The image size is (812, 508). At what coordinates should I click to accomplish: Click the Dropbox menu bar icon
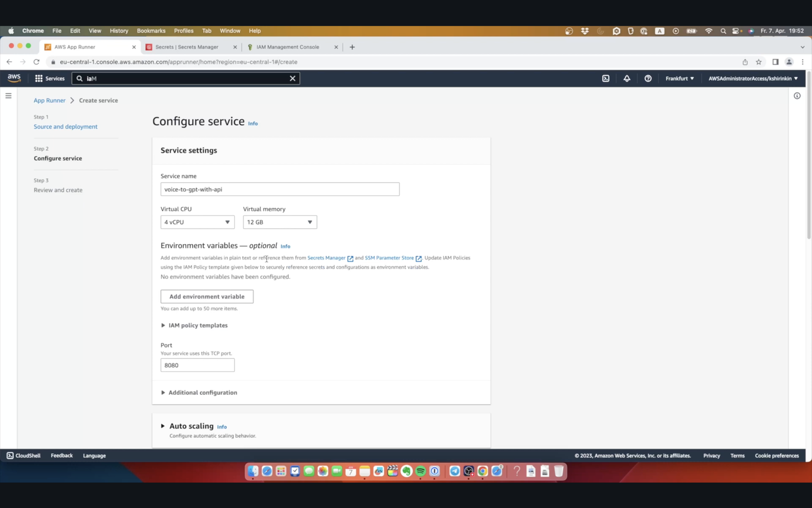[x=585, y=31]
